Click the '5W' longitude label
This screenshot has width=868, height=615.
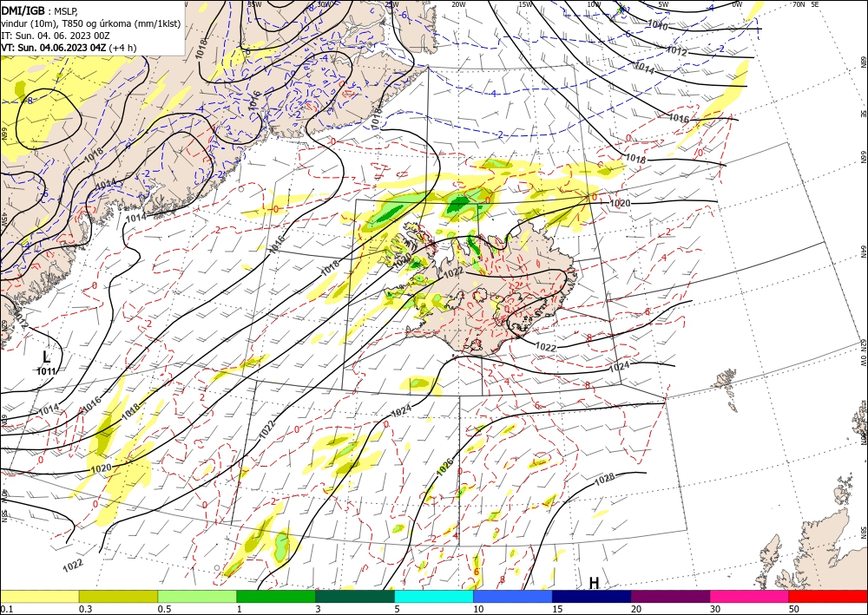pos(663,4)
